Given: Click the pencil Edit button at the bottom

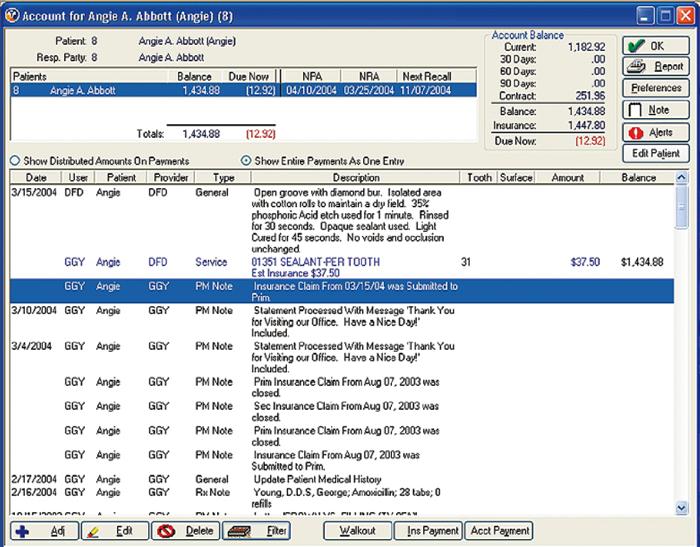Looking at the screenshot, I should [114, 530].
